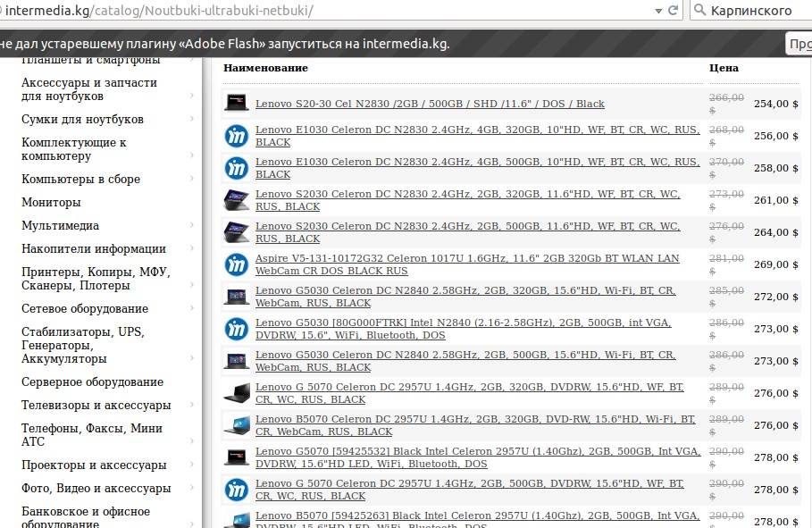Viewport: 812px width, 528px height.
Task: Open the Lenovo S2030 320GB laptop thumbnail
Action: coord(237,200)
